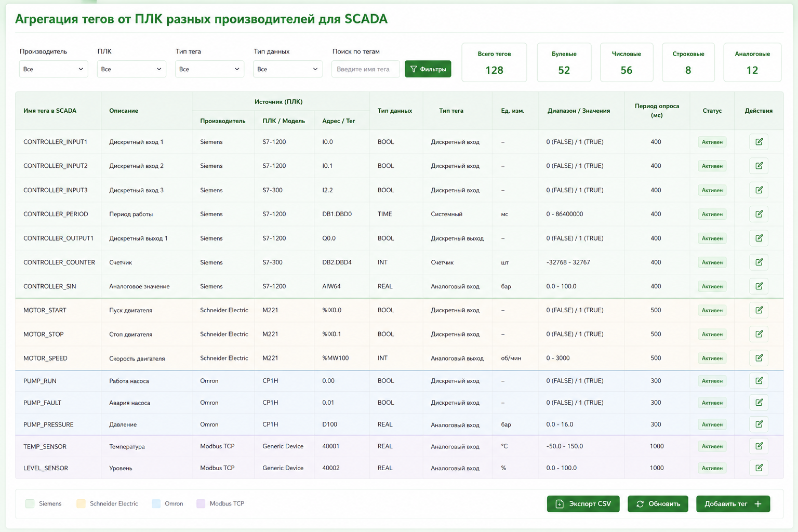798x532 pixels.
Task: Expand the Тип тега dropdown
Action: (x=209, y=69)
